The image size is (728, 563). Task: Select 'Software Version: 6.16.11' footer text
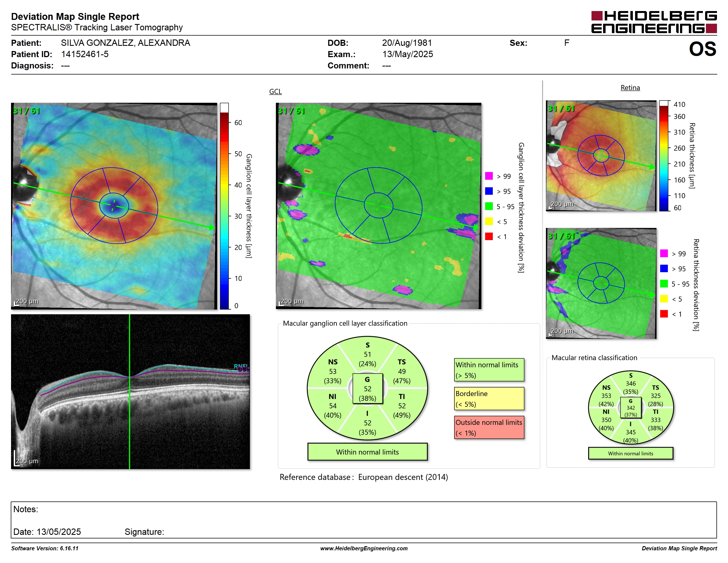[45, 548]
